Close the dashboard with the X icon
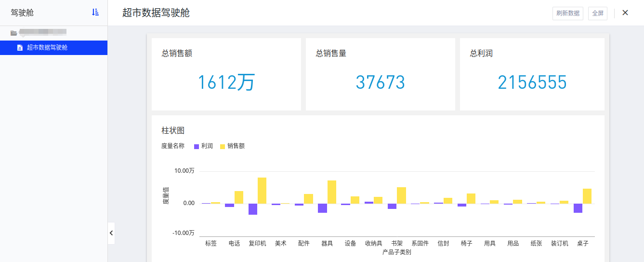This screenshot has width=644, height=262. pos(625,13)
